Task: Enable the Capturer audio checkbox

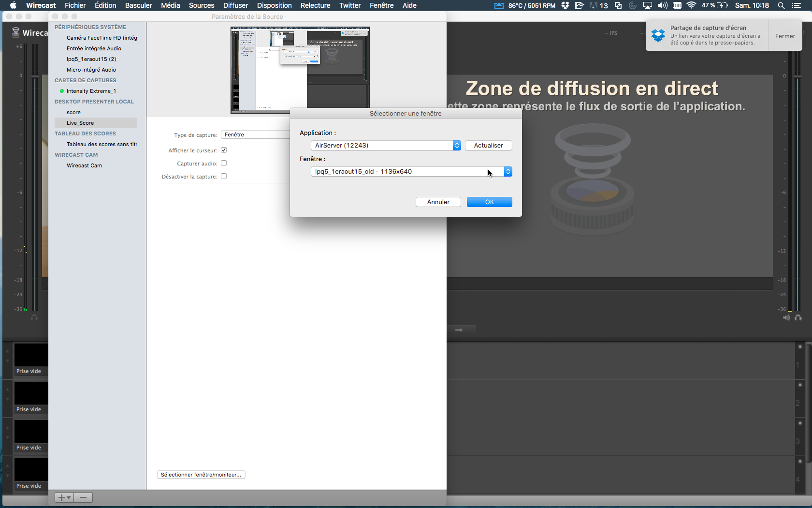Action: tap(224, 163)
